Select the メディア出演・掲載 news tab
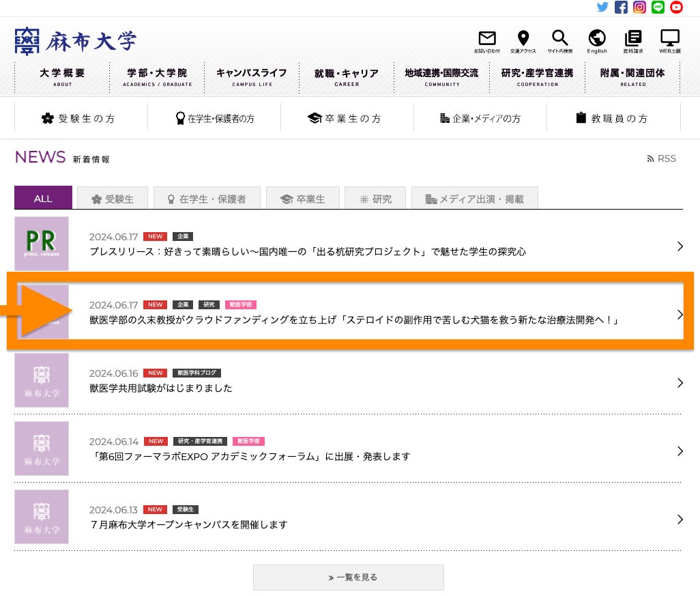This screenshot has width=700, height=596. [475, 199]
